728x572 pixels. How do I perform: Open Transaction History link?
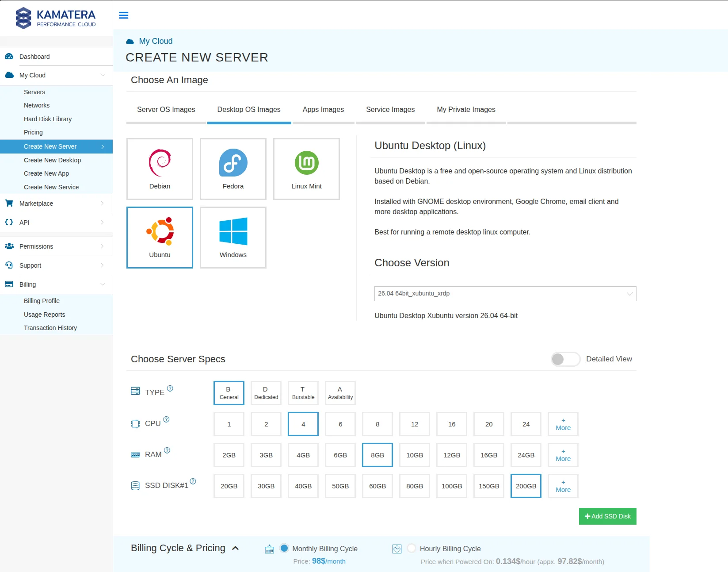pyautogui.click(x=50, y=328)
